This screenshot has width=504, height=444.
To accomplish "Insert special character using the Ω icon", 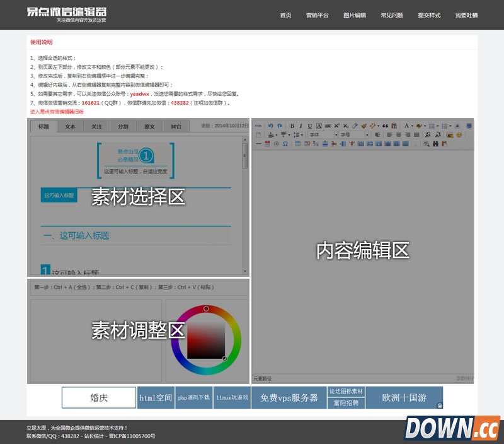I will (285, 143).
